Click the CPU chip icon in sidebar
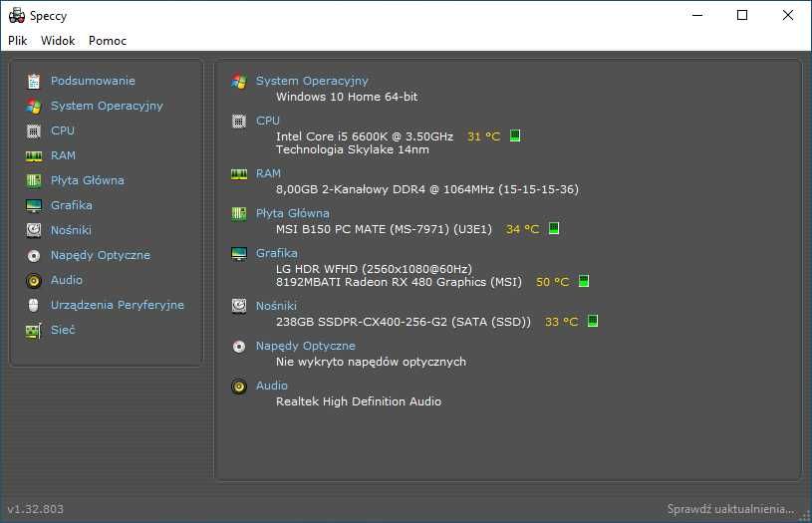Viewport: 812px width, 523px height. 34,131
